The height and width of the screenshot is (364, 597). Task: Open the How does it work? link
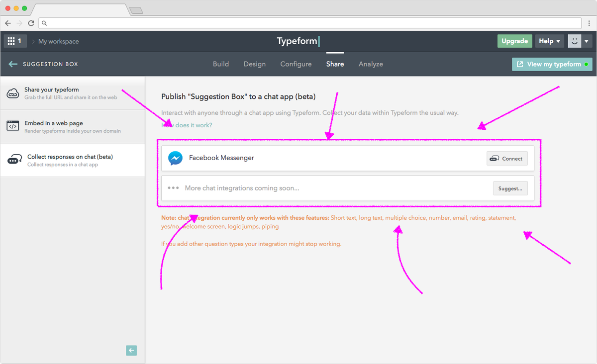click(187, 125)
